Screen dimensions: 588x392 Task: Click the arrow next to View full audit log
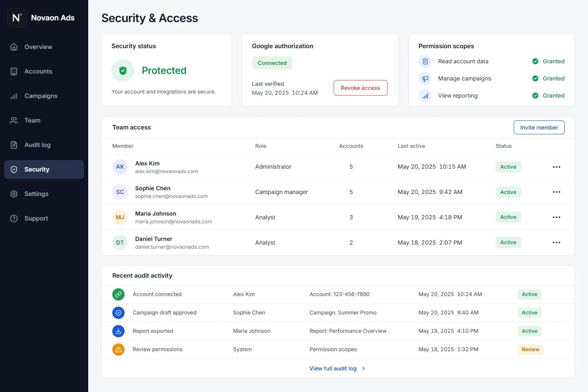363,369
